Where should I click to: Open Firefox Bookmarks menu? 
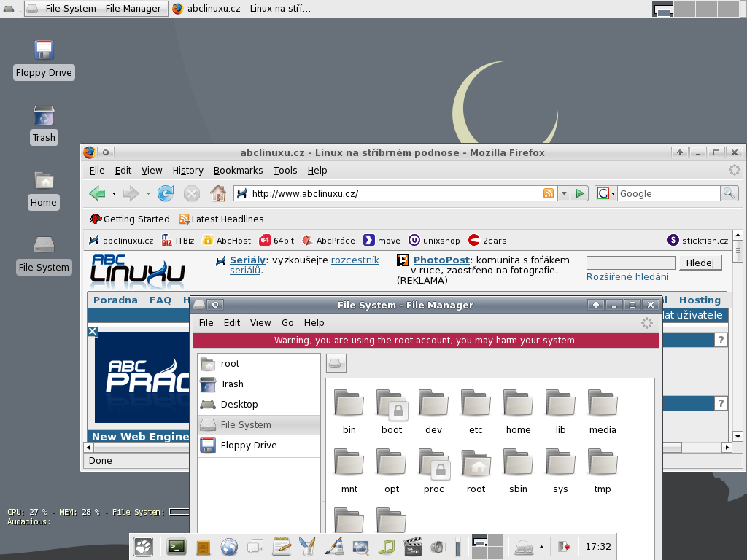coord(238,171)
